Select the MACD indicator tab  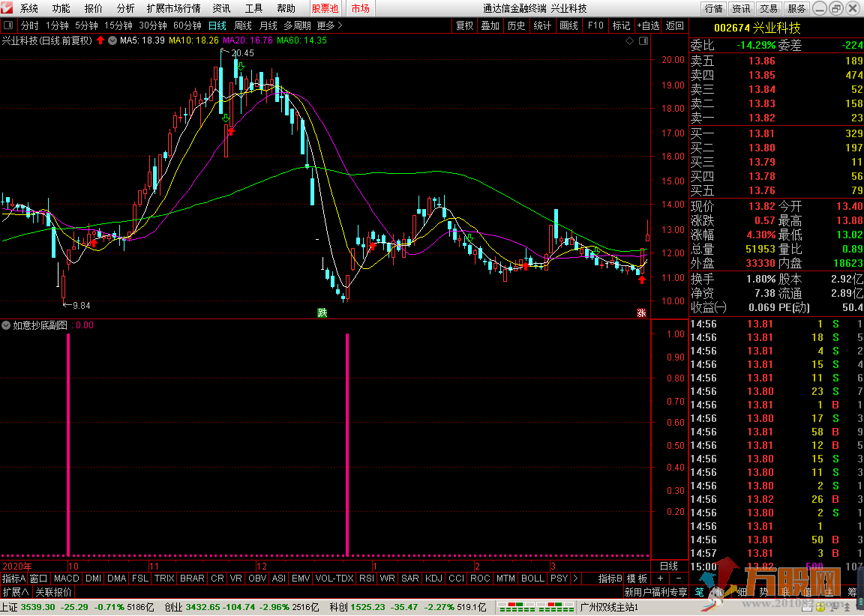67,578
